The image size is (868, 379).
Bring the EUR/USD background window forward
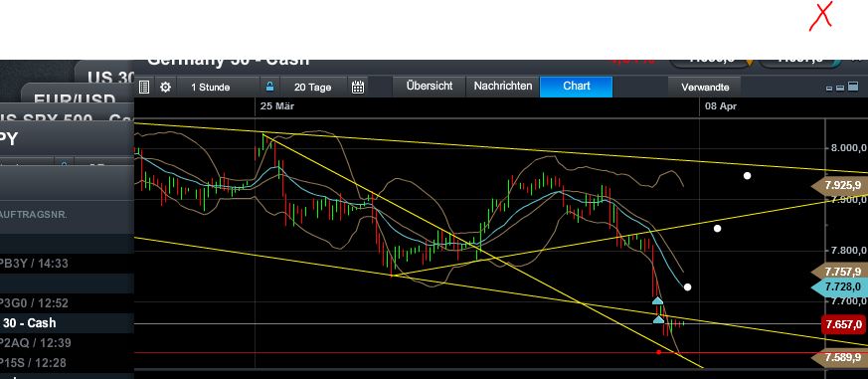coord(75,98)
